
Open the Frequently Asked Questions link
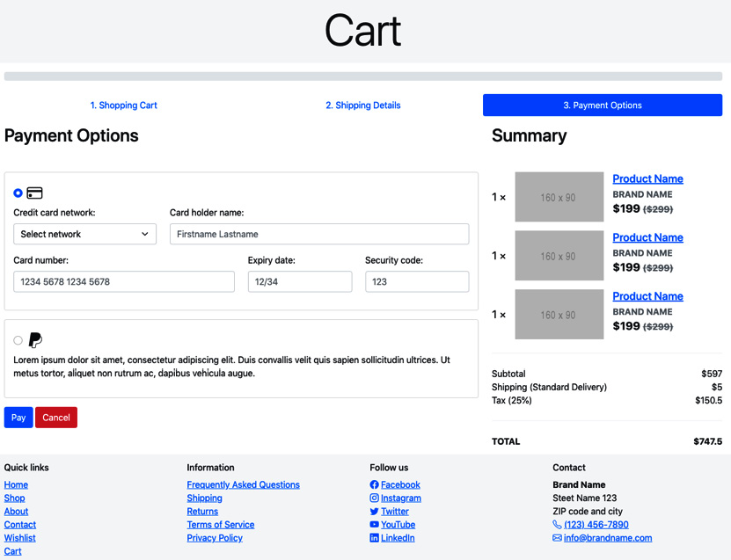(x=243, y=484)
